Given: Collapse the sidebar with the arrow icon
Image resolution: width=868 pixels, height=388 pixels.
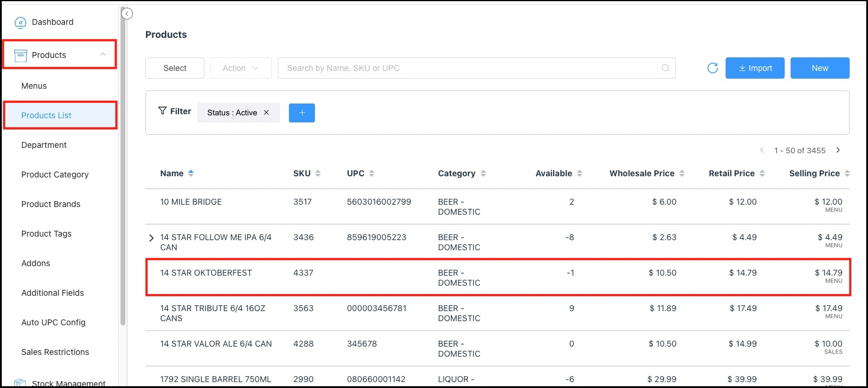Looking at the screenshot, I should click(x=127, y=14).
